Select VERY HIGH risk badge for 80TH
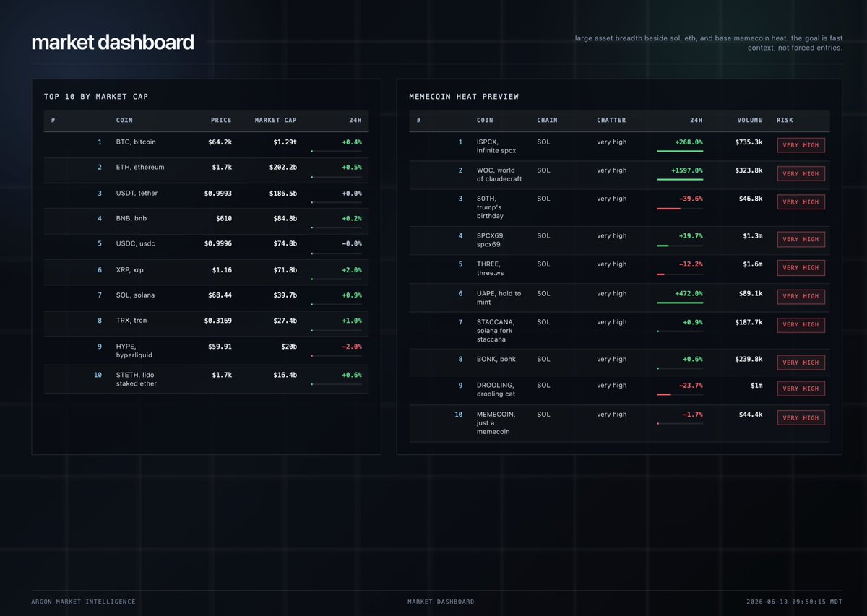The height and width of the screenshot is (616, 867). pos(801,202)
